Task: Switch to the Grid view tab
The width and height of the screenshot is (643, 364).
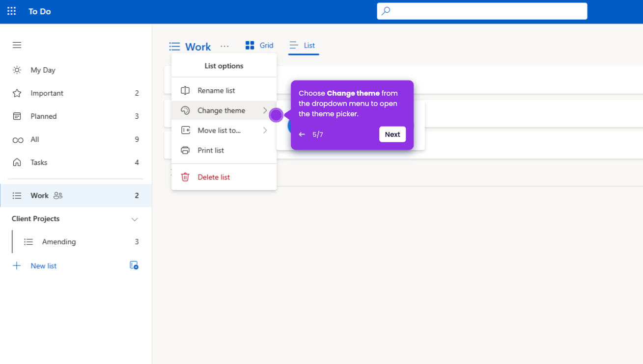Action: [259, 45]
